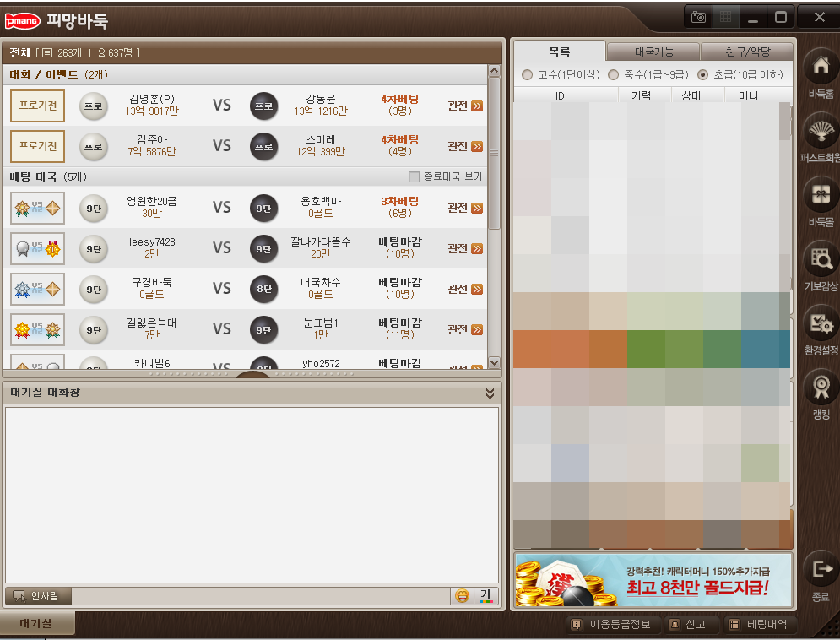
Task: Open 환경설정 settings icon
Action: pos(821,323)
